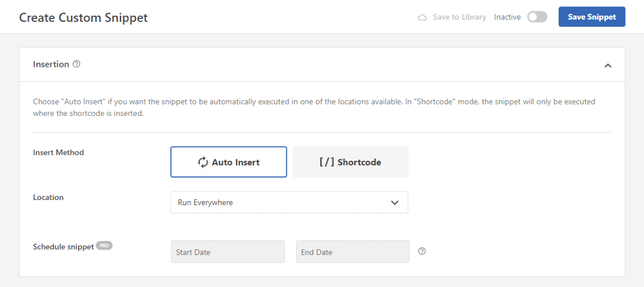Click the Save Snippet button
This screenshot has height=287, width=644.
[x=592, y=17]
